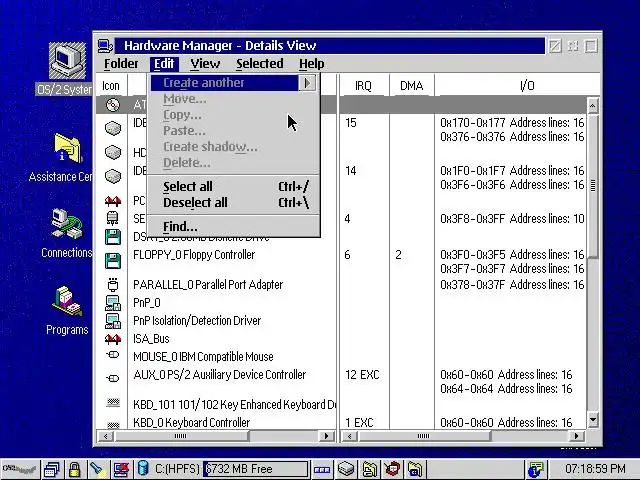Click the OS/2 Warp button on WarpCenter
The image size is (640, 480).
pyautogui.click(x=20, y=469)
